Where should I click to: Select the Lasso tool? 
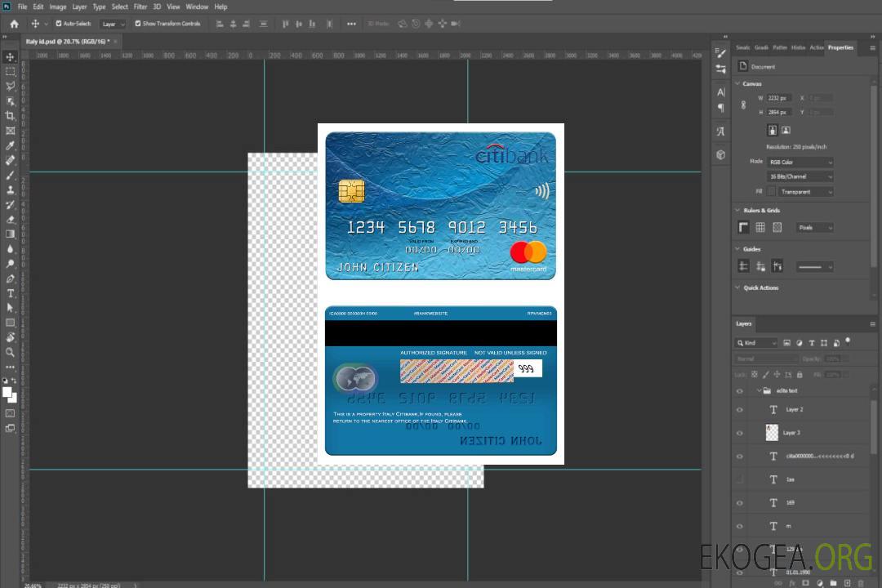[x=10, y=86]
